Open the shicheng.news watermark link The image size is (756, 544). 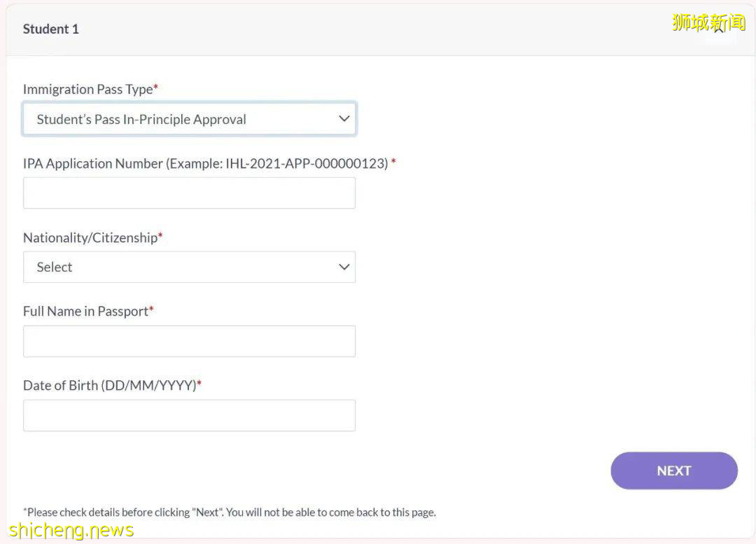point(71,530)
